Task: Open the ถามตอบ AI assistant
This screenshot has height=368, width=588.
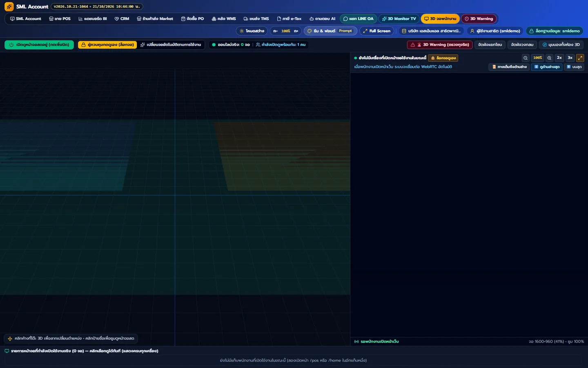Action: (x=322, y=19)
